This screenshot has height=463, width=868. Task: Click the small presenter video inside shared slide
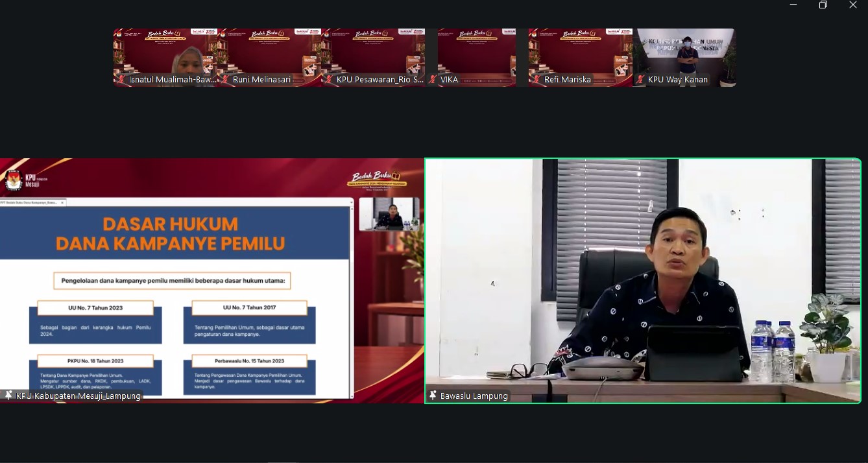(x=389, y=214)
